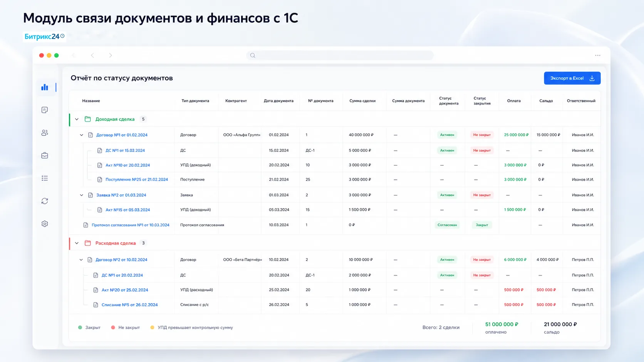644x362 pixels.
Task: Open link Списание №5 от 26.02.2024
Action: click(x=130, y=305)
